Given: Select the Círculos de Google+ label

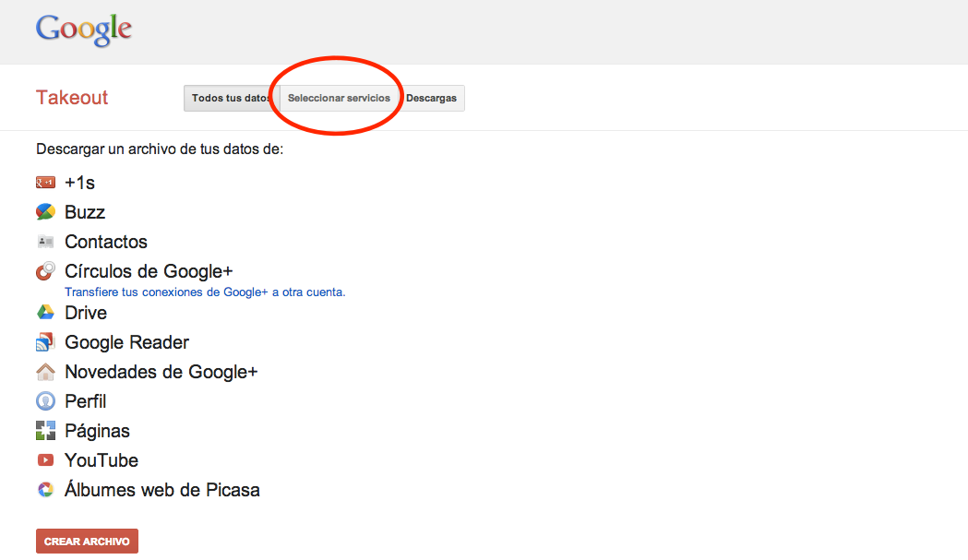Looking at the screenshot, I should click(149, 271).
